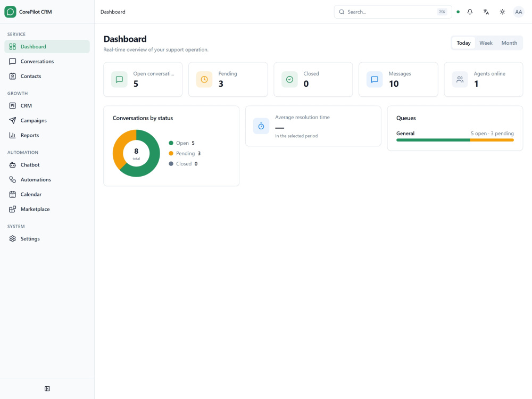Image resolution: width=532 pixels, height=399 pixels.
Task: Click "In the selected period" text
Action: [x=296, y=136]
